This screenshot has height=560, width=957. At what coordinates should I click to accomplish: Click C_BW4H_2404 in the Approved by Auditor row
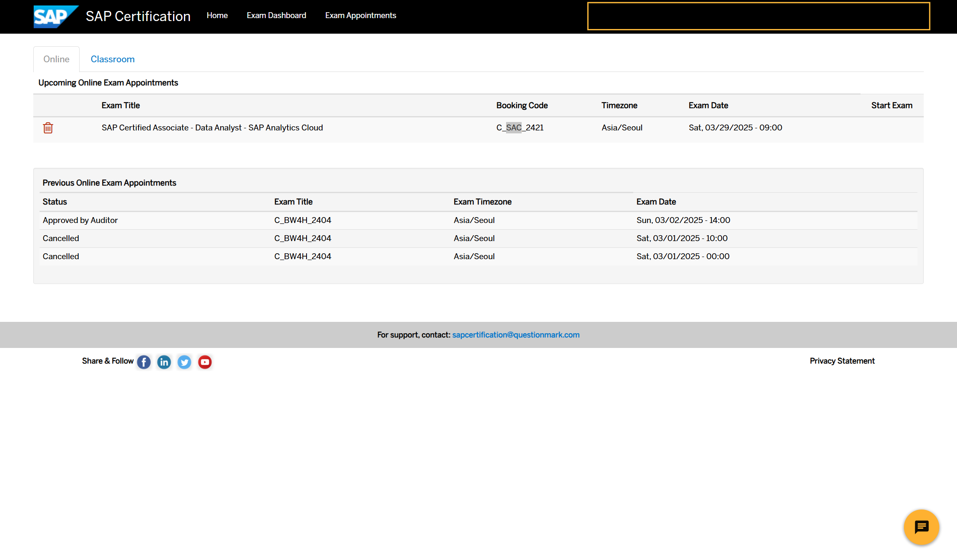tap(303, 220)
